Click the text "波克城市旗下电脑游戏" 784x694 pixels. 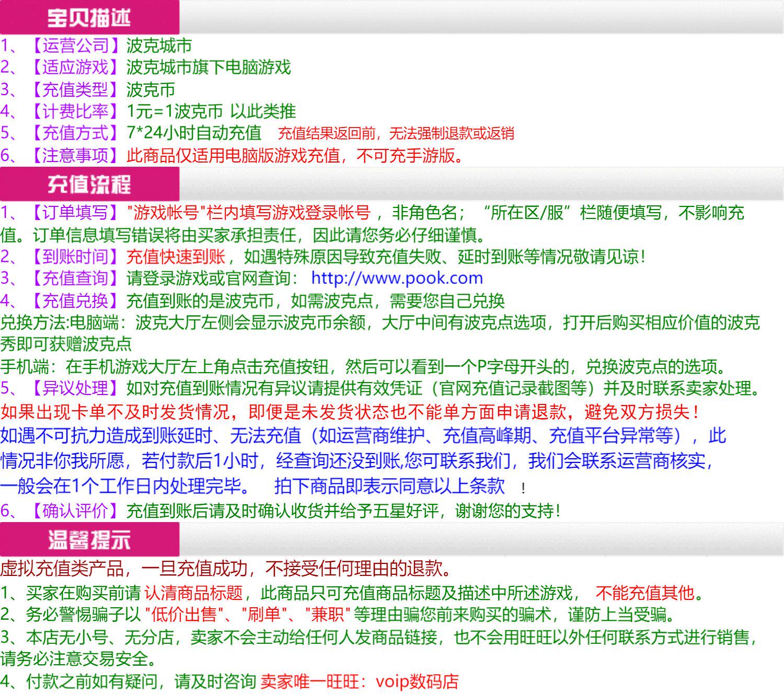pyautogui.click(x=209, y=67)
